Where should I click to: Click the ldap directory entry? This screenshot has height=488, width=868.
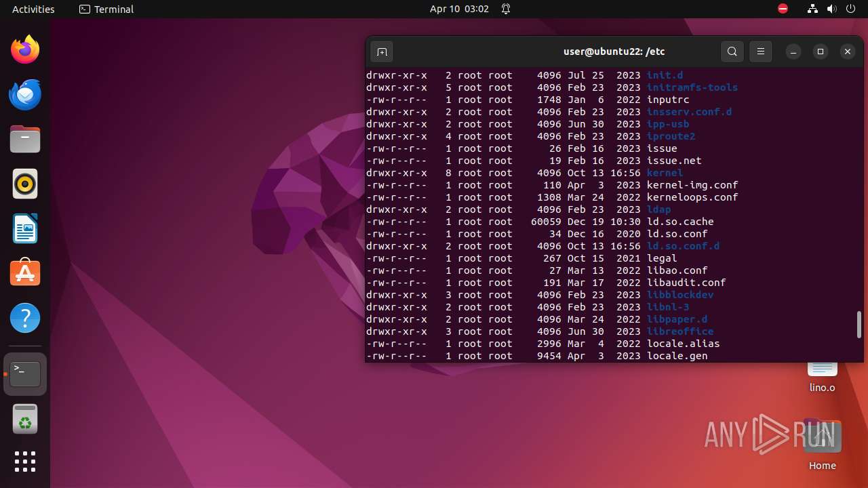659,209
